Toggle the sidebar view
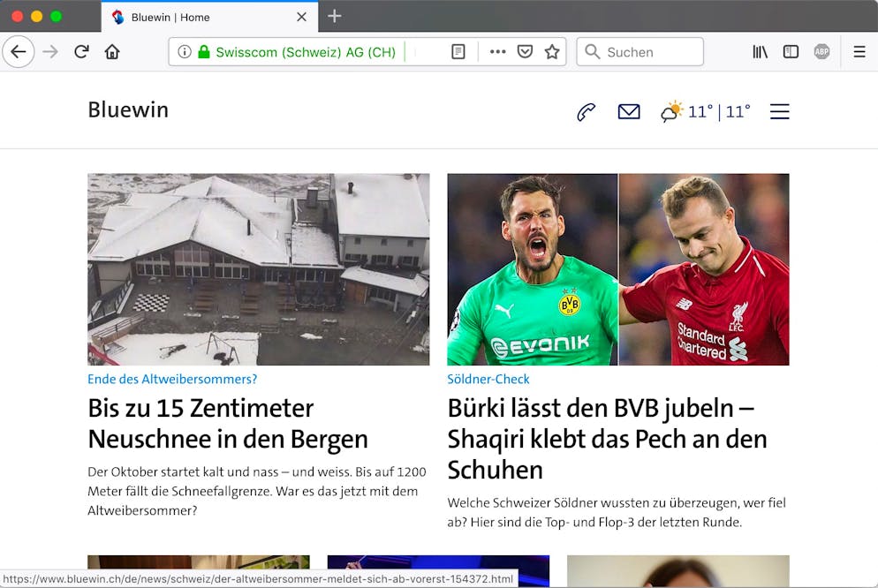878x588 pixels. (791, 52)
